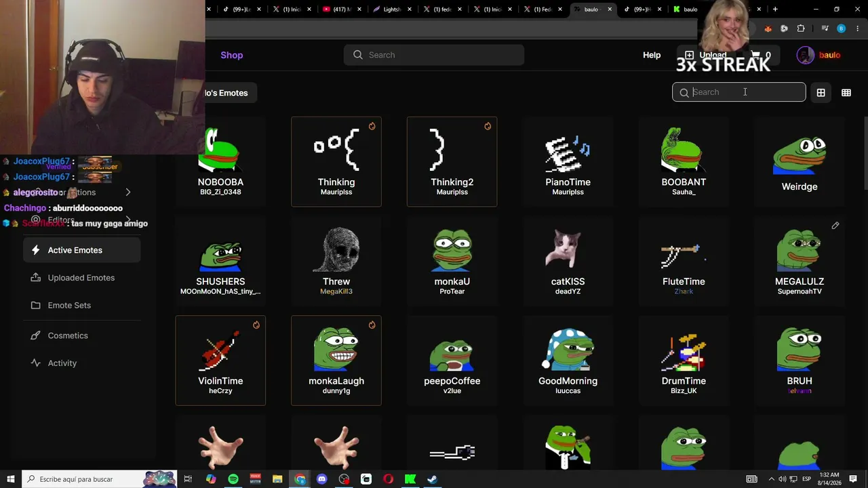Image resolution: width=868 pixels, height=488 pixels.
Task: Click the flame icon on monkaLaugh emote
Action: pos(372,325)
